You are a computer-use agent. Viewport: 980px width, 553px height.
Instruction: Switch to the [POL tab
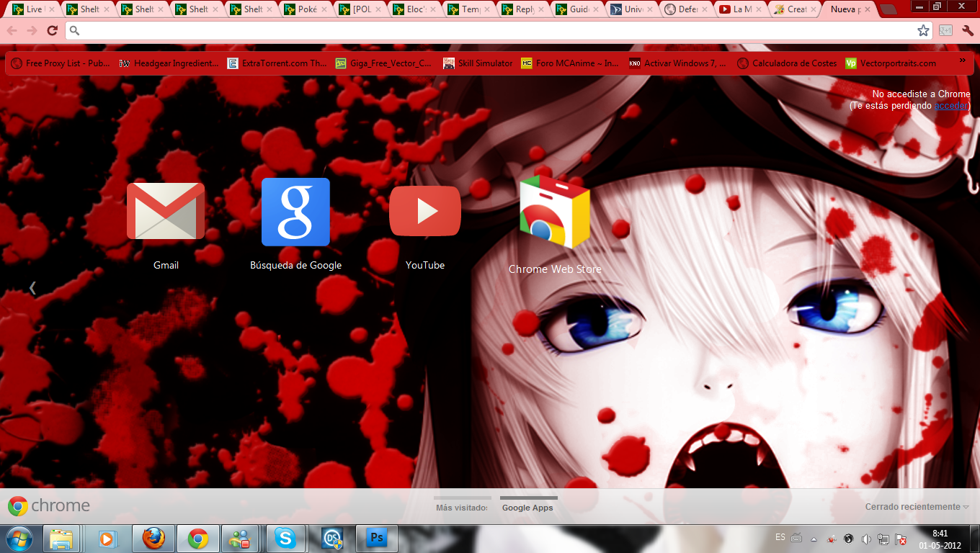(361, 9)
